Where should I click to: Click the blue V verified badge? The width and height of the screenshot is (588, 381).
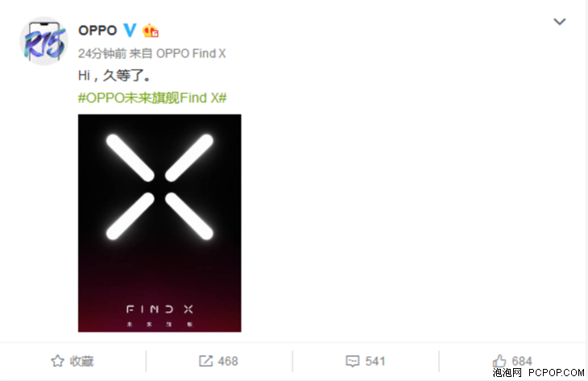130,30
